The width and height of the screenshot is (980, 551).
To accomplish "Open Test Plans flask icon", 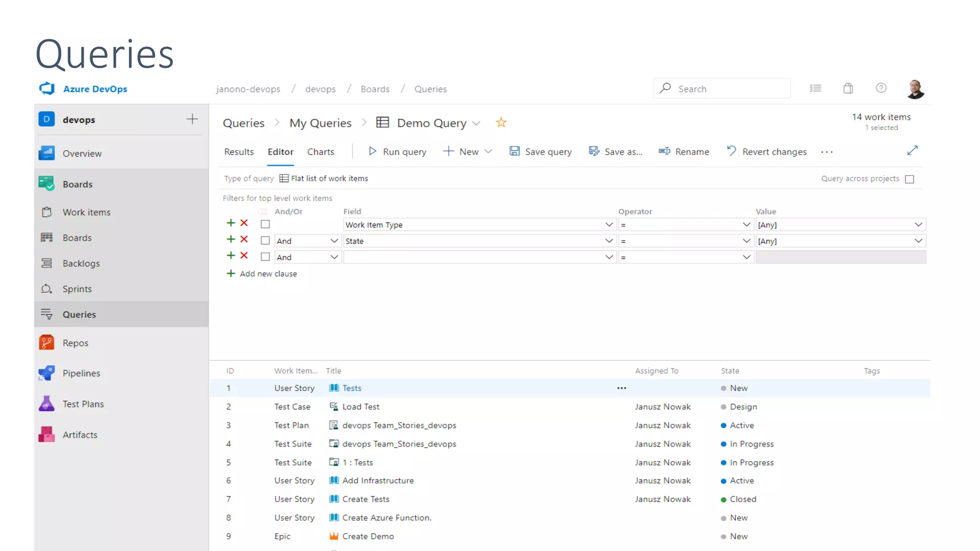I will pos(46,404).
